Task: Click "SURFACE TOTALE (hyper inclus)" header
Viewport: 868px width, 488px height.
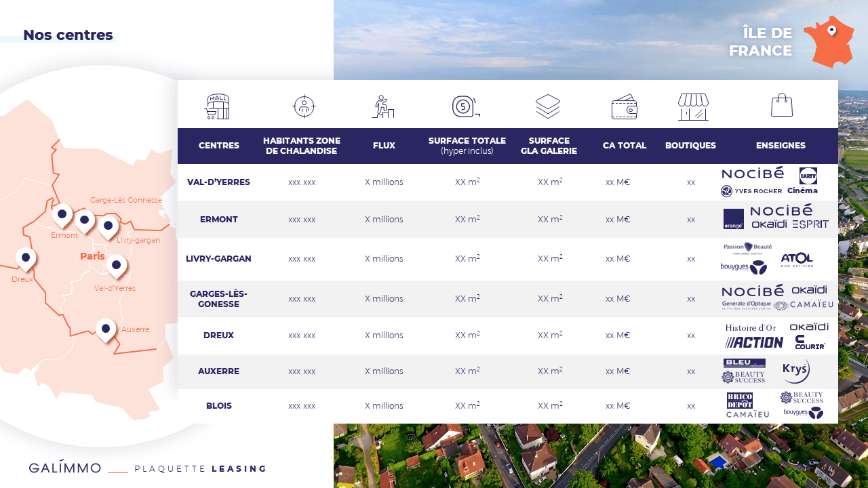Action: point(467,146)
